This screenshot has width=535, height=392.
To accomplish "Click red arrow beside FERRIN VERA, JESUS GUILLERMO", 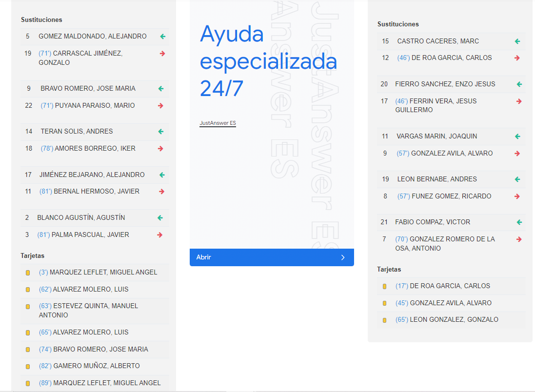I will point(519,101).
